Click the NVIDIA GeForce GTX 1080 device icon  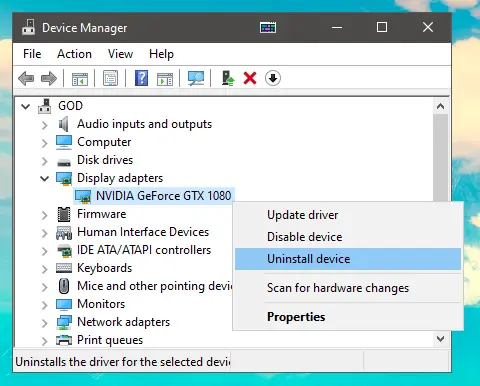coord(83,196)
